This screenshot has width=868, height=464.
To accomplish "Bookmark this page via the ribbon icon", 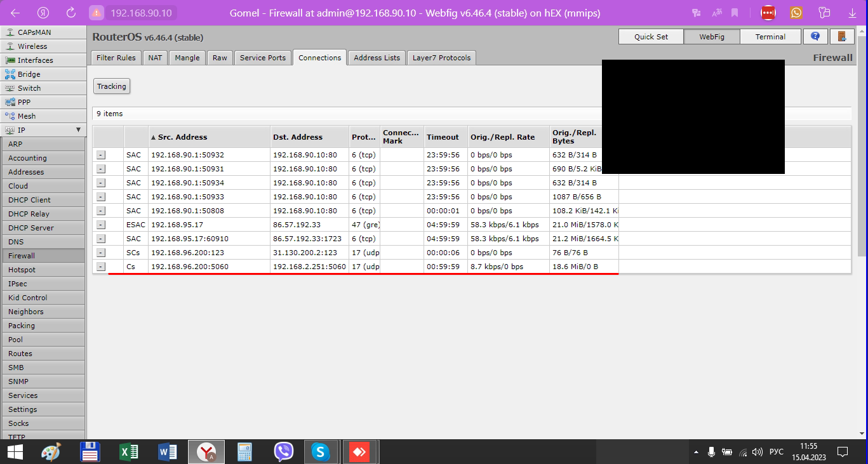I will point(735,13).
